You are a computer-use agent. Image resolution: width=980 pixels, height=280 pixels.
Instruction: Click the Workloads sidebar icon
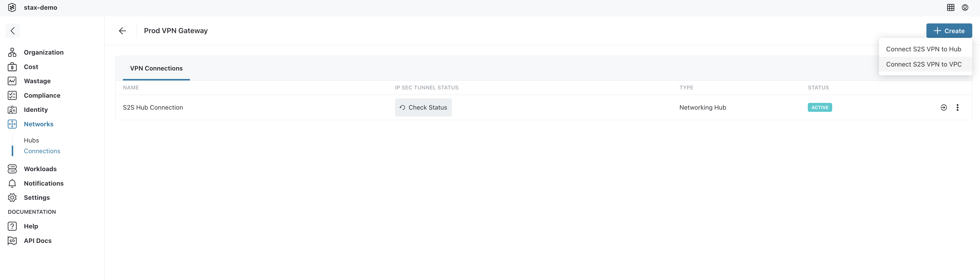[12, 169]
